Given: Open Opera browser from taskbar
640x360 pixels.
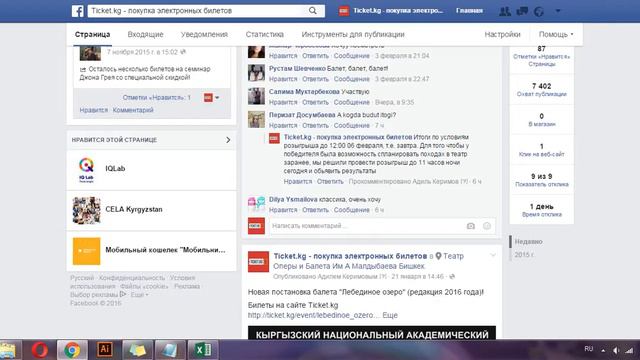Looking at the screenshot, I should pyautogui.click(x=40, y=350).
